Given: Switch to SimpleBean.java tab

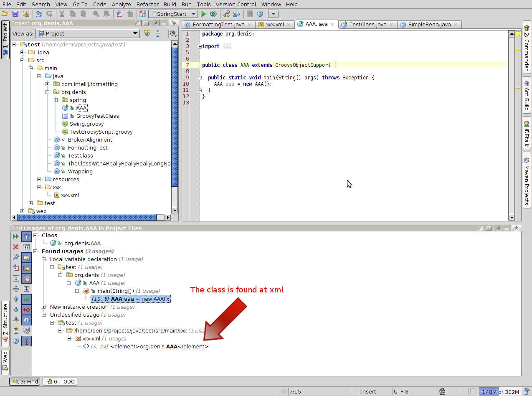Looking at the screenshot, I should tap(429, 24).
